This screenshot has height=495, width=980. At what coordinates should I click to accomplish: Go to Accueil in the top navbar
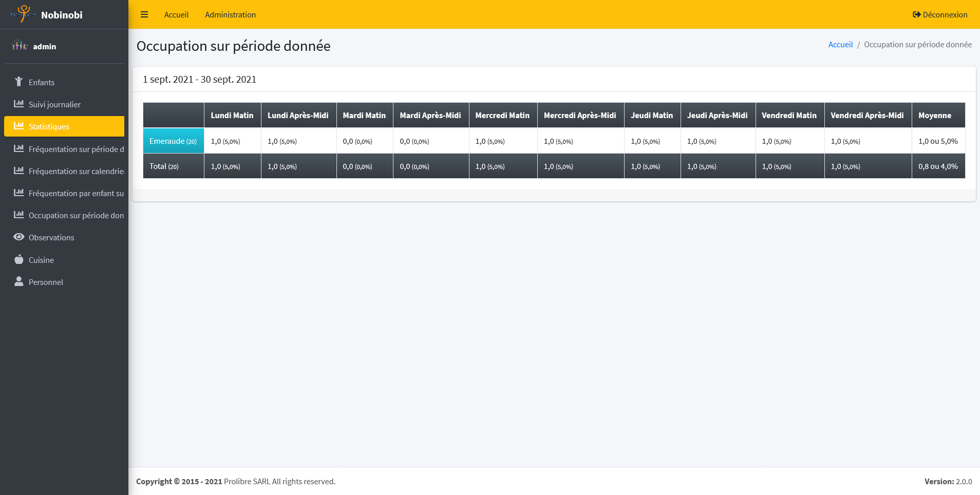point(176,14)
